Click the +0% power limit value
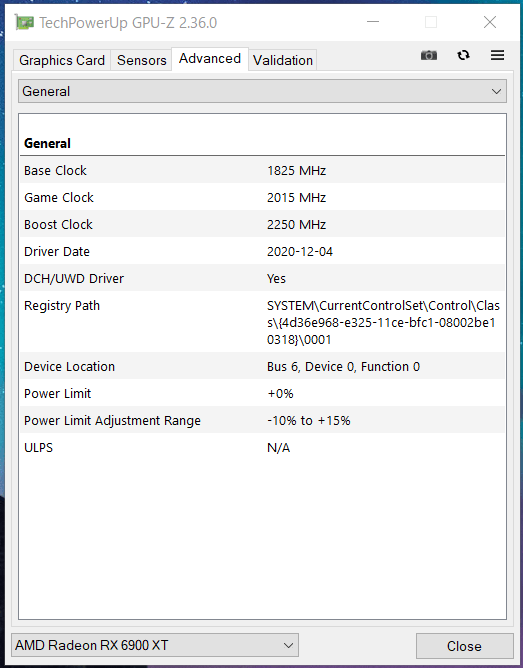 pos(280,393)
